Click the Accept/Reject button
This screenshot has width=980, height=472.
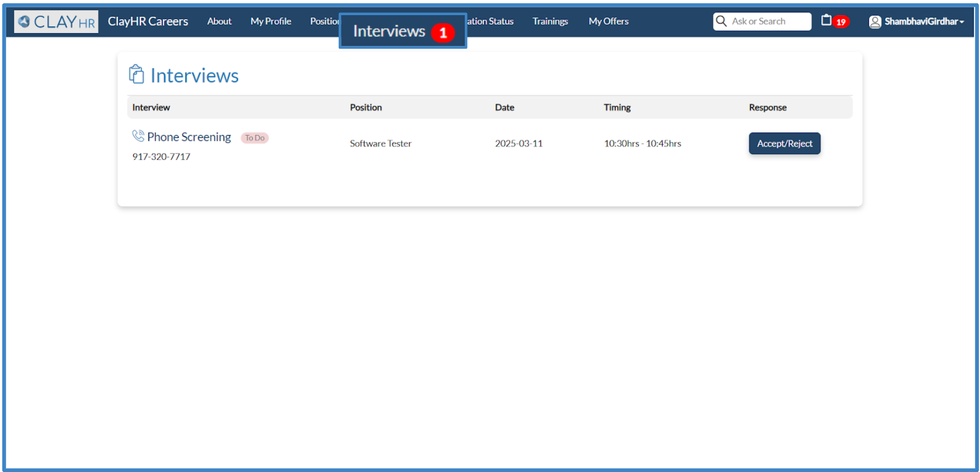tap(785, 144)
